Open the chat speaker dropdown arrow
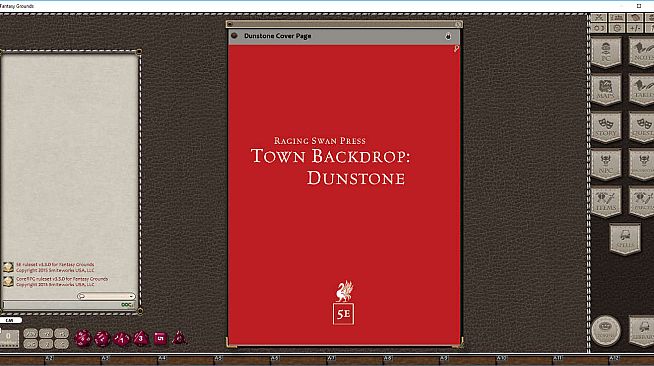Image resolution: width=654 pixels, height=366 pixels. point(131,296)
